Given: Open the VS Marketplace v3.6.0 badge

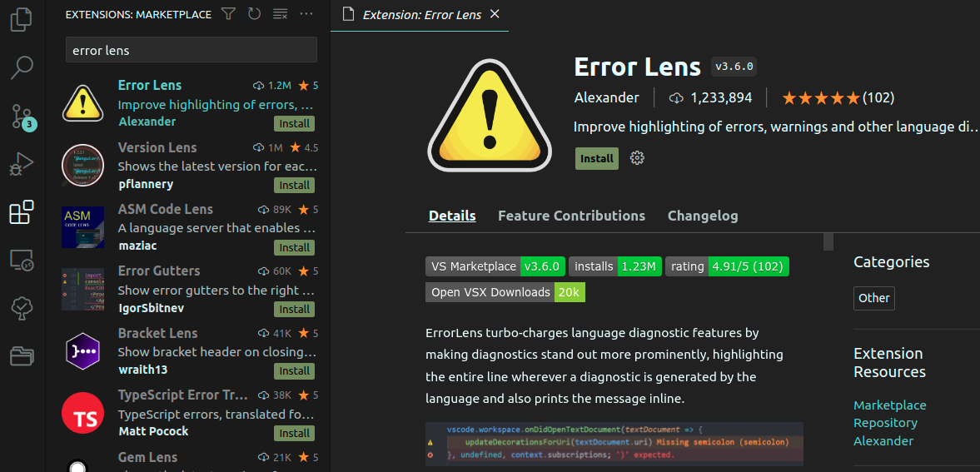Looking at the screenshot, I should click(495, 266).
